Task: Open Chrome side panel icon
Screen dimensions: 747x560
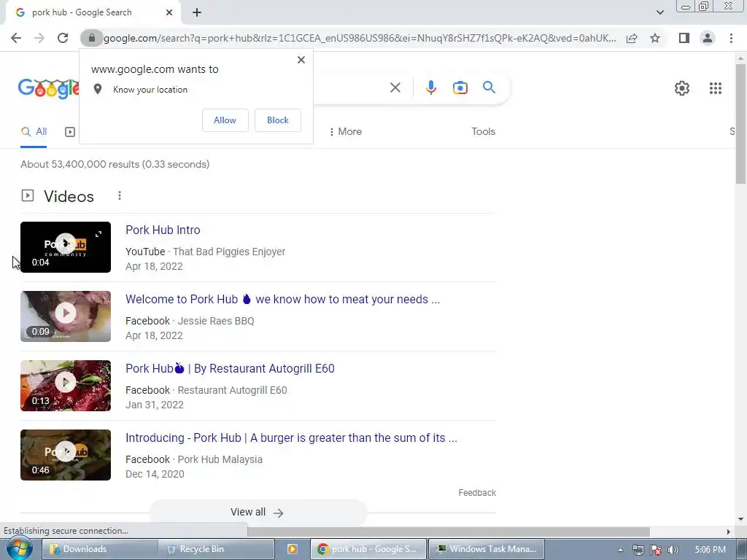Action: (x=684, y=38)
